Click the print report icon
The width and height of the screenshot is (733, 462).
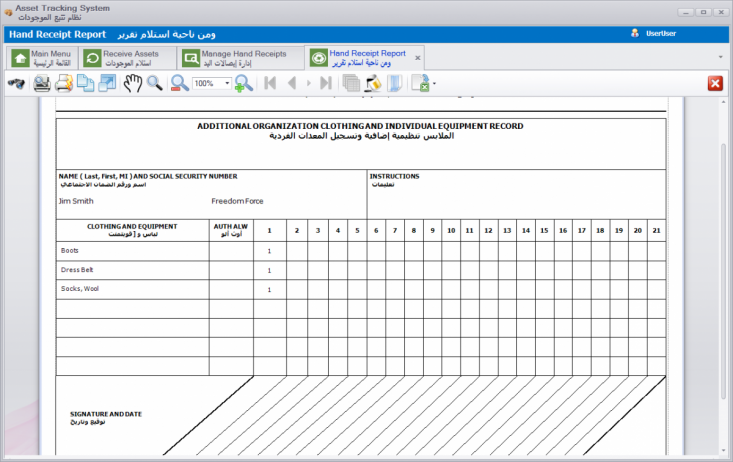(42, 83)
